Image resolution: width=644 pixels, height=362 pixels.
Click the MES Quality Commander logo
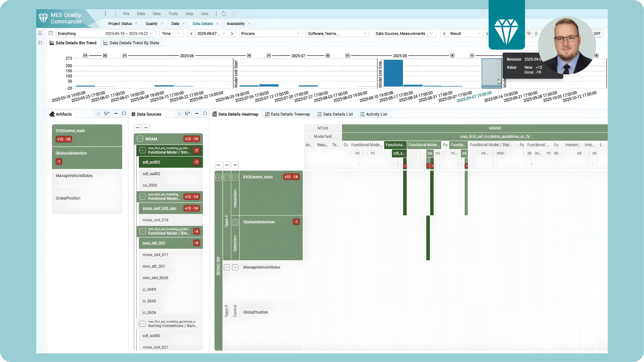[x=60, y=18]
